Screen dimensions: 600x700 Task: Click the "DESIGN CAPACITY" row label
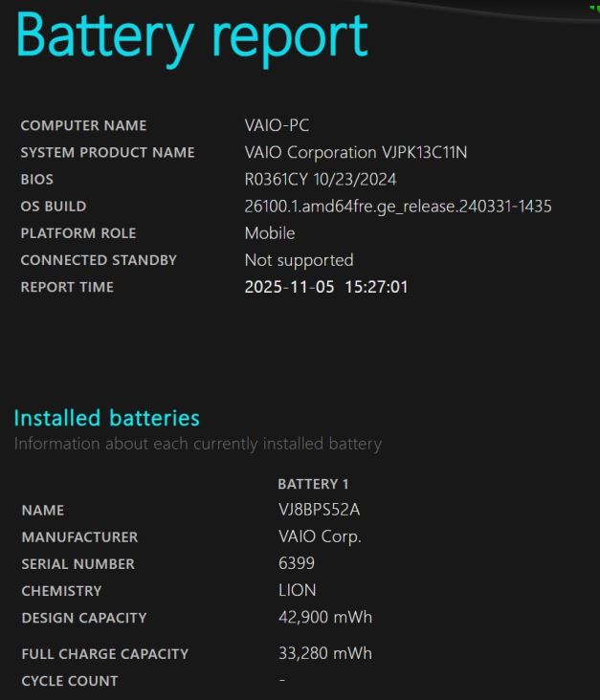click(x=84, y=618)
